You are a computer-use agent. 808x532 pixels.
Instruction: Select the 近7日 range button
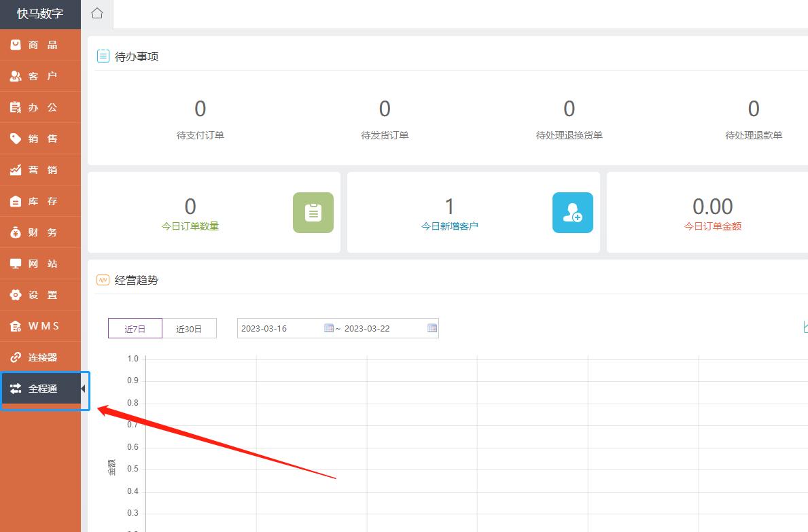[x=135, y=329]
